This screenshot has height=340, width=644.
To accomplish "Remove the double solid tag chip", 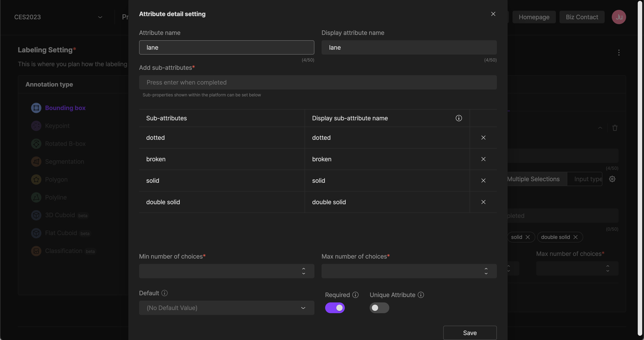I will 575,237.
